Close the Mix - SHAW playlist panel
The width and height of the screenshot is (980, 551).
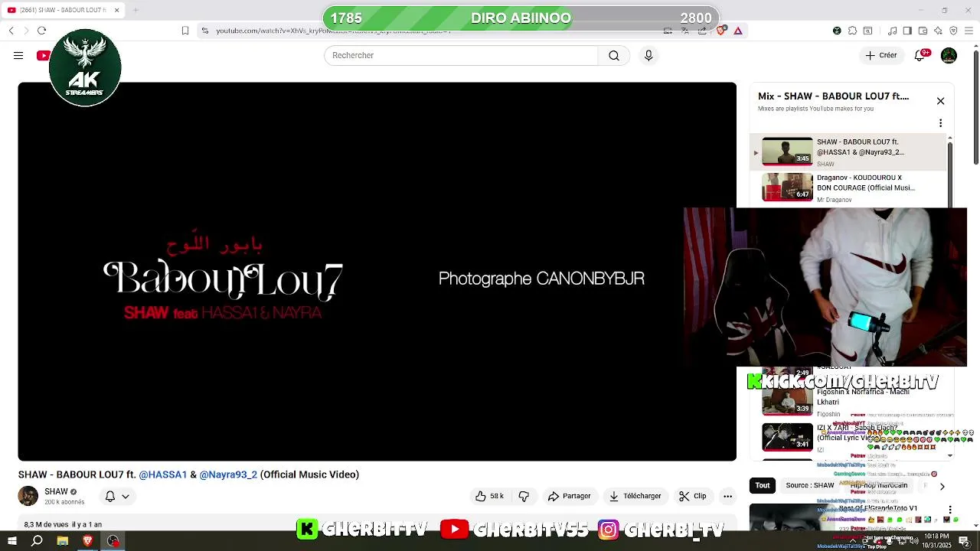[940, 101]
